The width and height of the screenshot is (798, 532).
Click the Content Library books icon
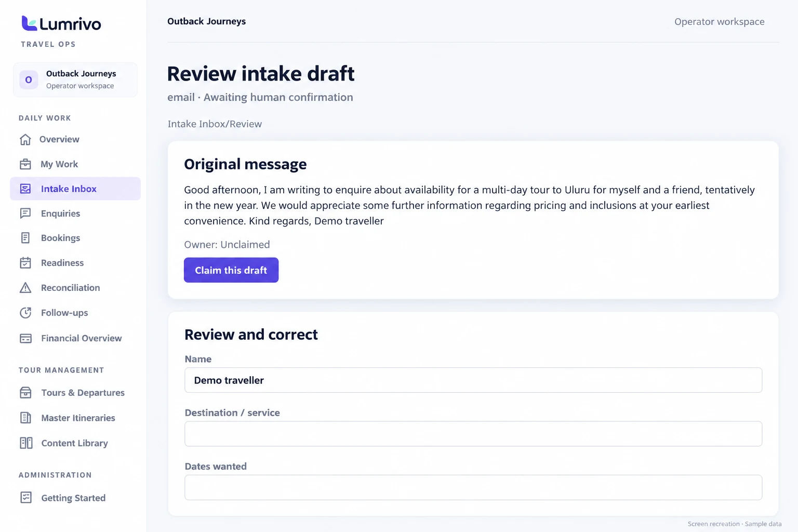(x=25, y=443)
